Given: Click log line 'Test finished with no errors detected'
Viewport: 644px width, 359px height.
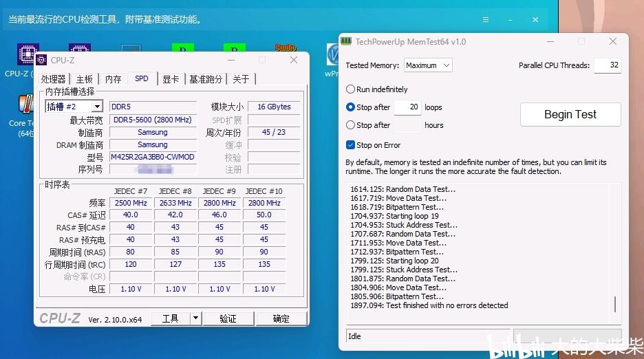Looking at the screenshot, I should tap(429, 305).
